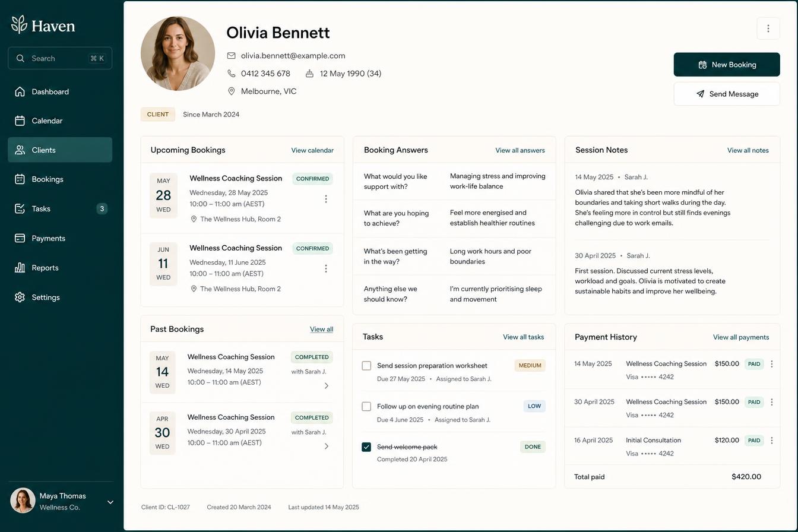This screenshot has height=532, width=798.
Task: Follow the View all answers link
Action: click(x=520, y=150)
